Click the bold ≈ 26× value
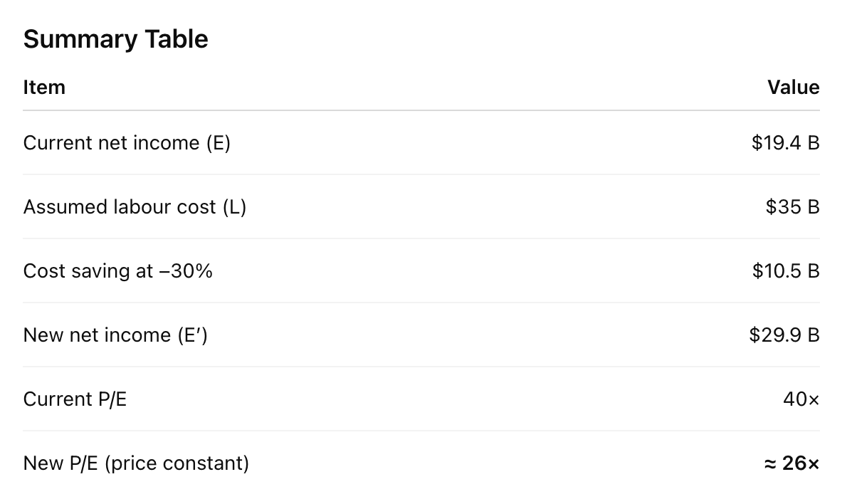857x504 pixels. pyautogui.click(x=792, y=463)
